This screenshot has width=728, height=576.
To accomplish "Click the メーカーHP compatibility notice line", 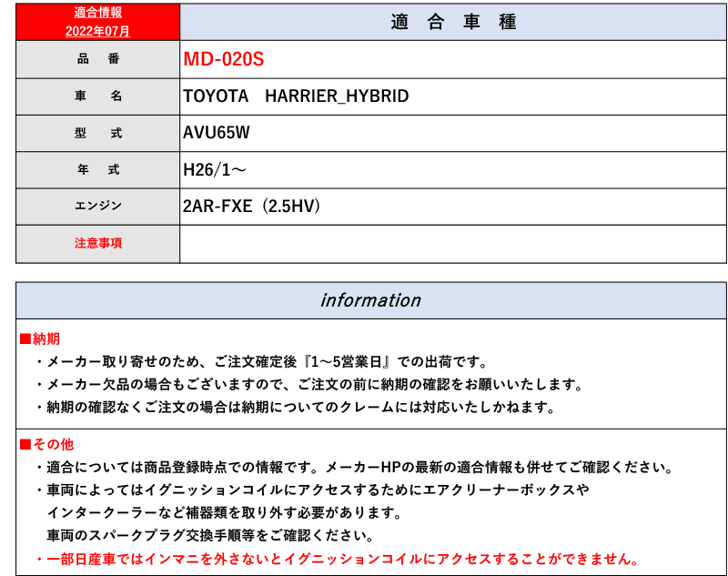I will click(355, 468).
